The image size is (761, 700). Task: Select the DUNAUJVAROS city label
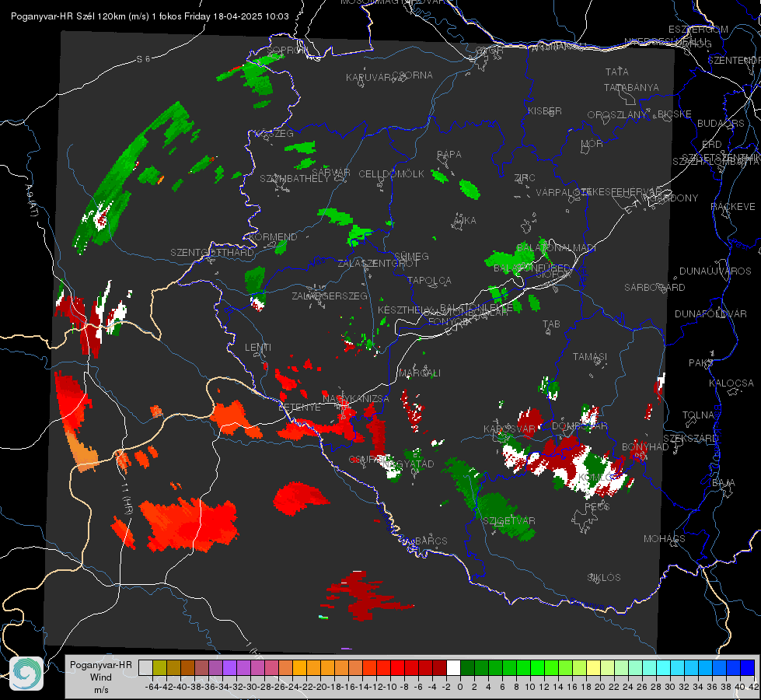715,271
